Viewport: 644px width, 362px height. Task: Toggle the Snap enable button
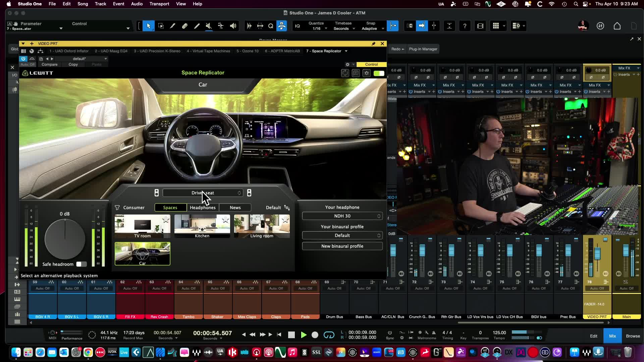click(x=393, y=26)
